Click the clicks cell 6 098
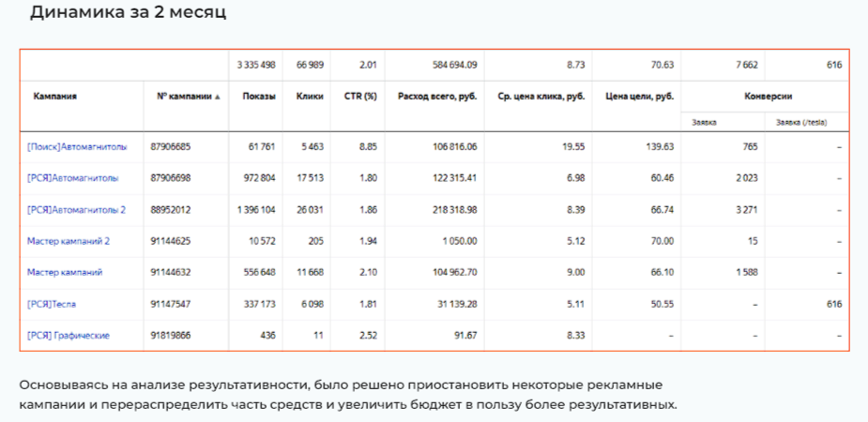The height and width of the screenshot is (422, 868). (x=312, y=304)
